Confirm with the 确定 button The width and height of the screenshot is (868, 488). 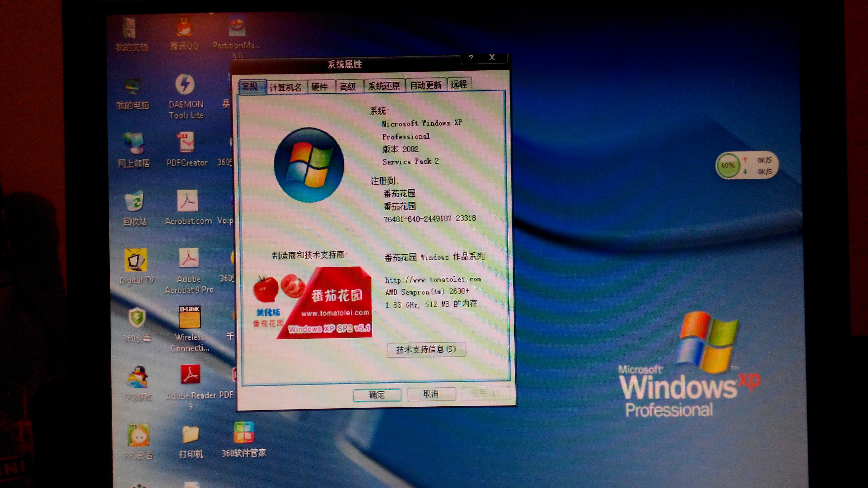pyautogui.click(x=377, y=395)
